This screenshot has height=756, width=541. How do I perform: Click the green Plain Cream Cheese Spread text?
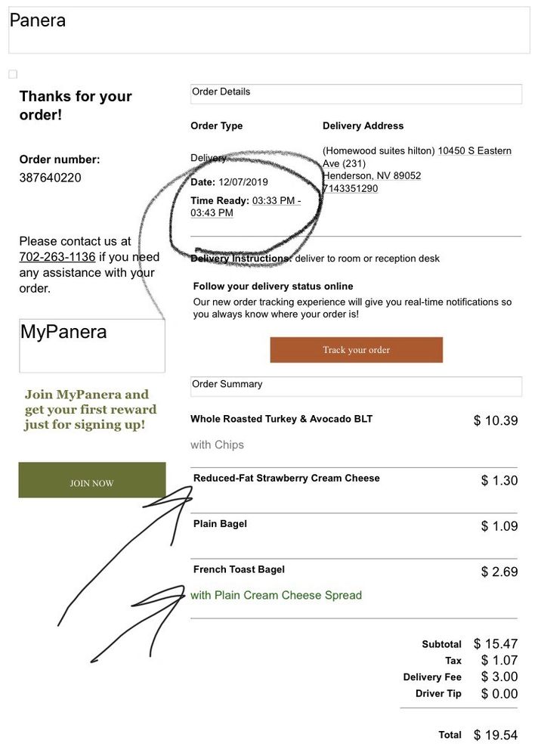(276, 595)
